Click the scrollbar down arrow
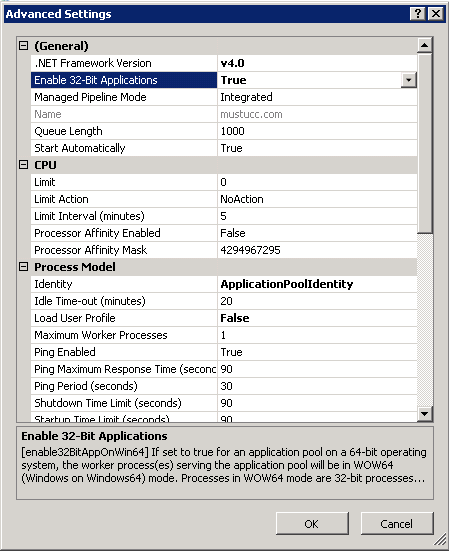449x551 pixels. [x=424, y=414]
